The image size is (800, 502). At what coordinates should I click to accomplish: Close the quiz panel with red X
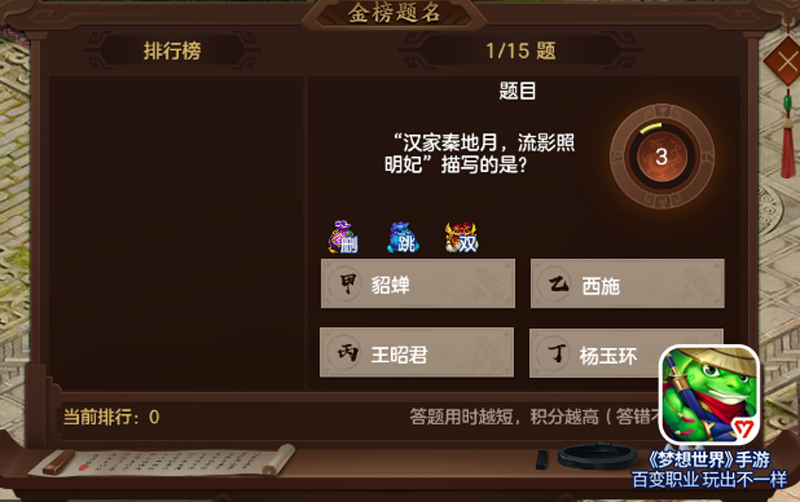coord(785,62)
